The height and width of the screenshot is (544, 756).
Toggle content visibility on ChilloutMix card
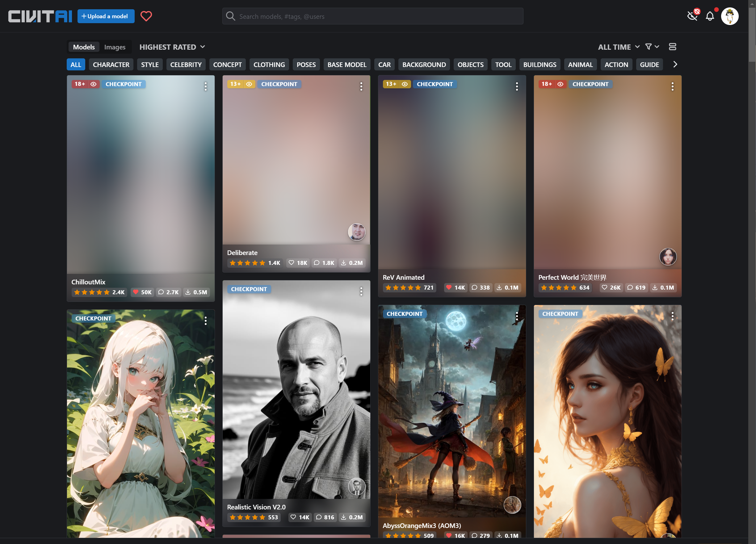93,84
